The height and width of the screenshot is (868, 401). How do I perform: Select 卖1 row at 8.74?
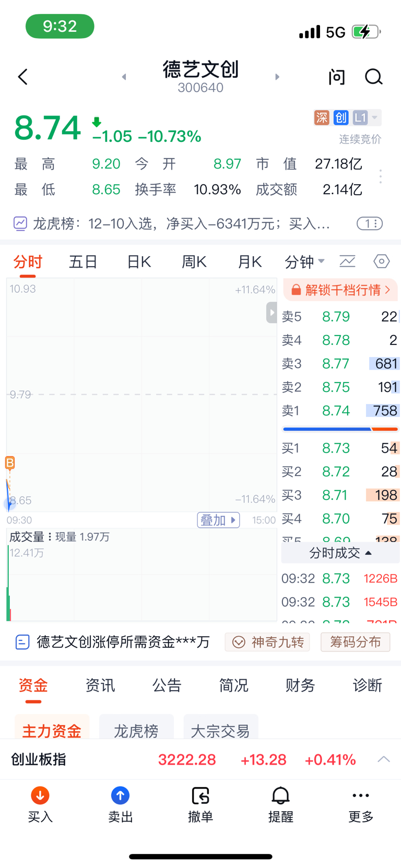(x=340, y=411)
